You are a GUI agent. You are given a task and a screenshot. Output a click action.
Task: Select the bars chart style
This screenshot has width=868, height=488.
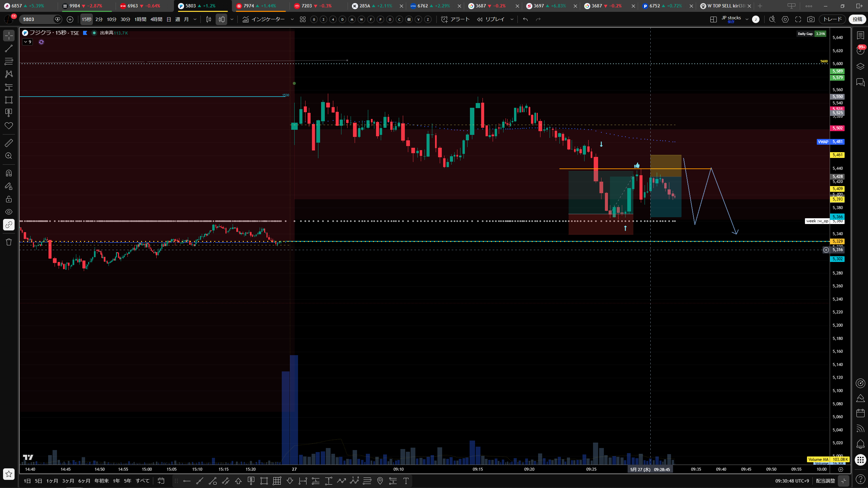tap(209, 19)
